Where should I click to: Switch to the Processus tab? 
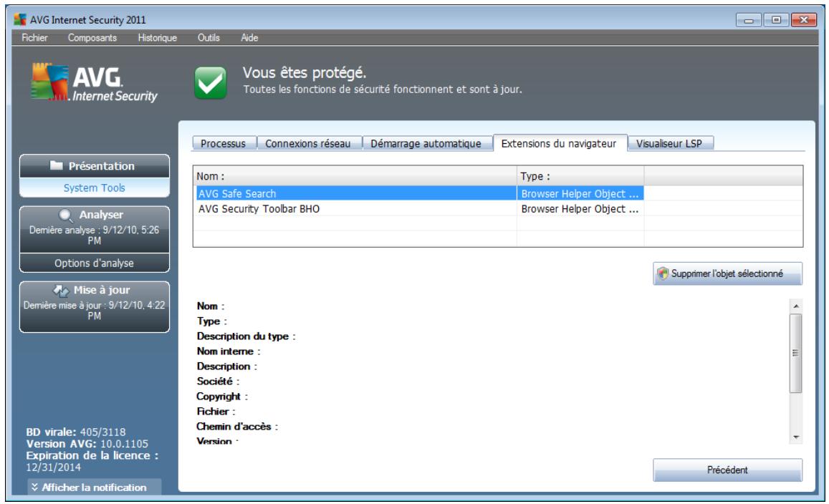[224, 143]
